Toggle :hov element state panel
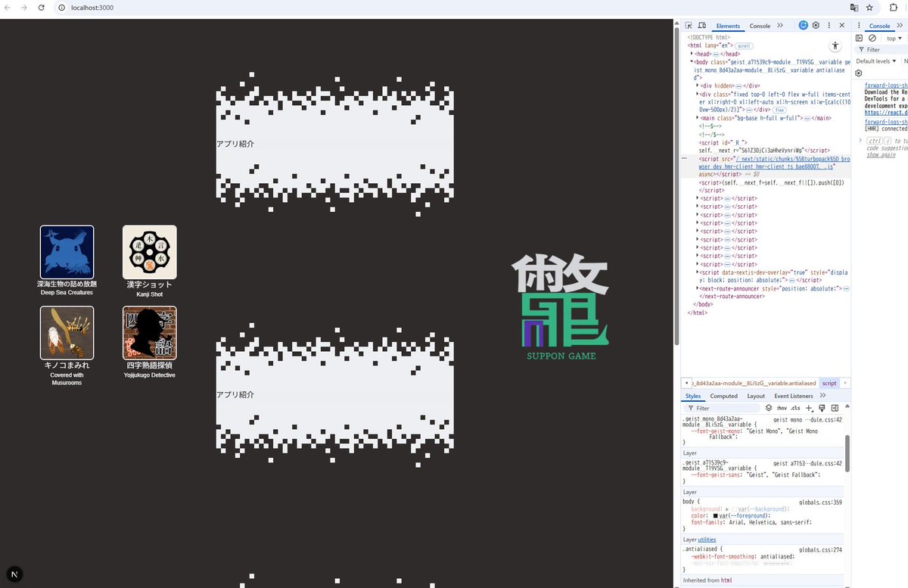Image resolution: width=908 pixels, height=588 pixels. [x=782, y=408]
